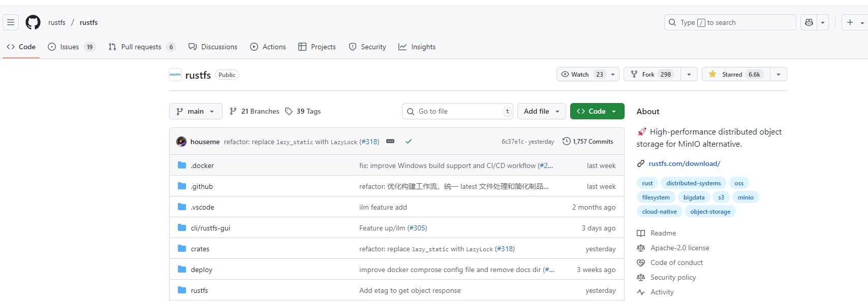
Task: Open the Copilot icon button
Action: click(809, 22)
